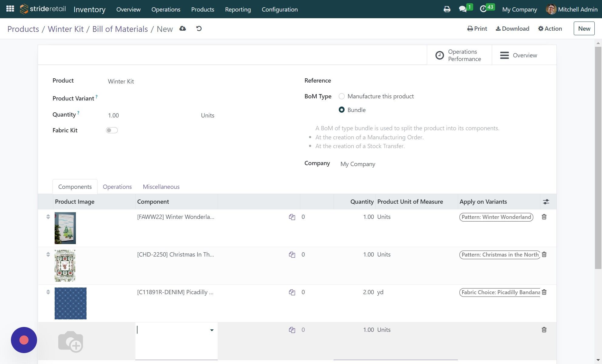The width and height of the screenshot is (602, 364).
Task: Select the Bundle BoM type
Action: (342, 110)
